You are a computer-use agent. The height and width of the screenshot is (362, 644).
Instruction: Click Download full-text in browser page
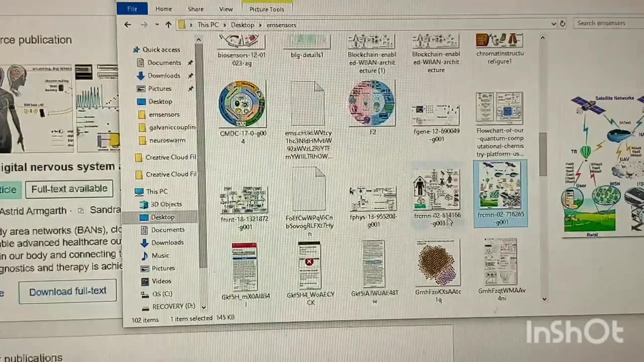tap(67, 292)
